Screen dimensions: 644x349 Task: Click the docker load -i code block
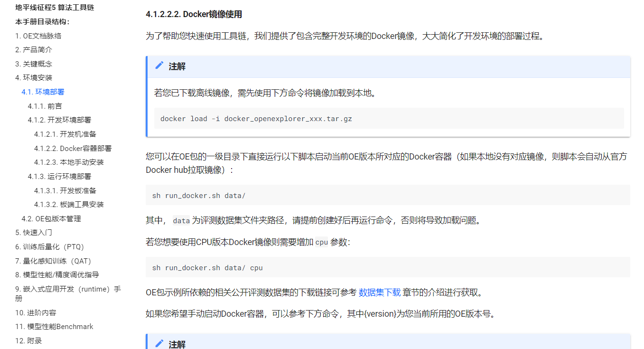point(389,118)
